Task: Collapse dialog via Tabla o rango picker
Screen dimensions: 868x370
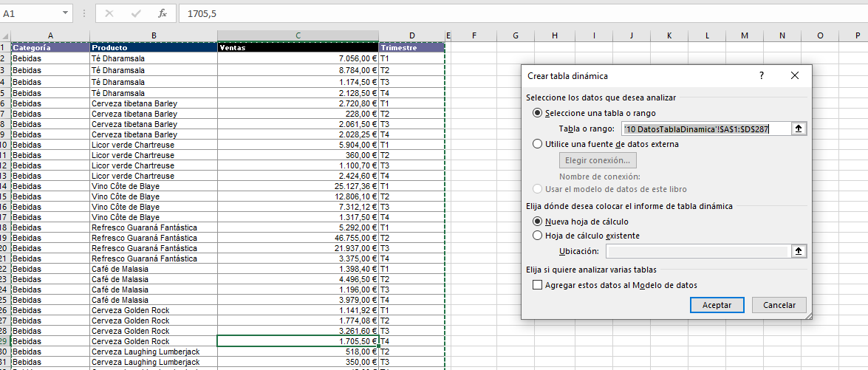Action: (x=799, y=129)
